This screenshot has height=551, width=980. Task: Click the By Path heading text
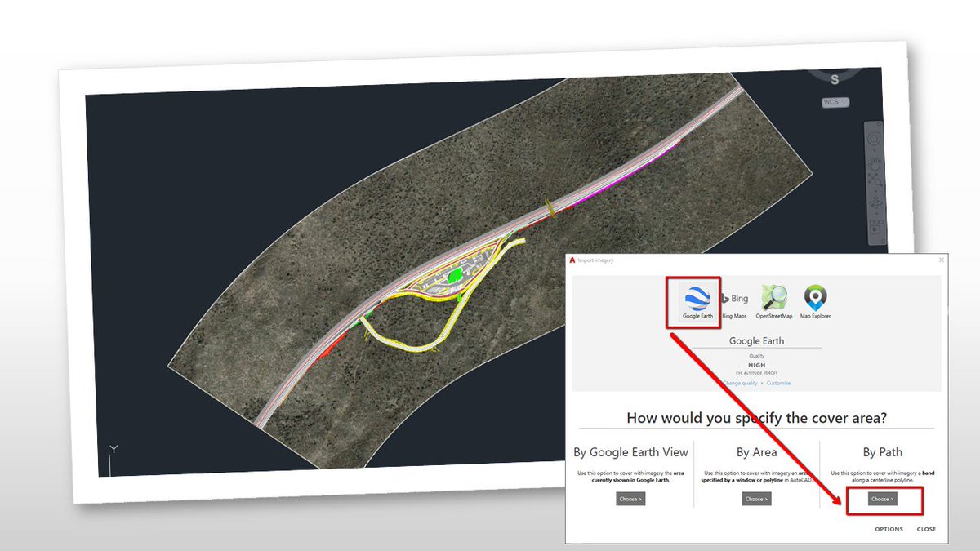click(882, 452)
